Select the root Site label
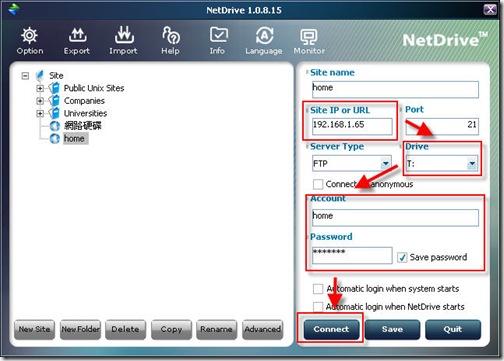The image size is (504, 361). click(56, 76)
